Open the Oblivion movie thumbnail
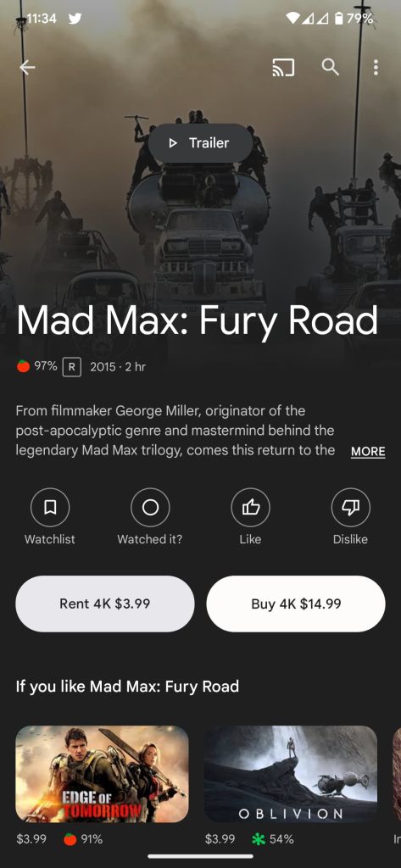Viewport: 401px width, 868px height. 291,774
